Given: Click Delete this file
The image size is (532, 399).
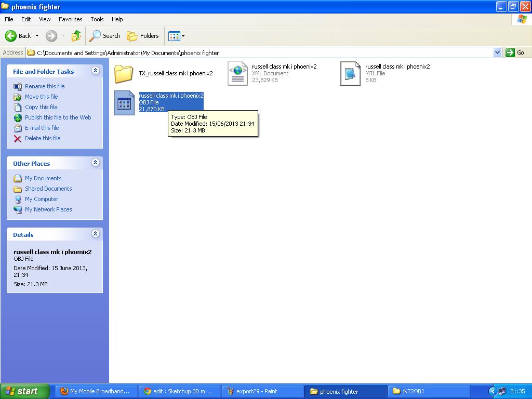Looking at the screenshot, I should [x=43, y=138].
